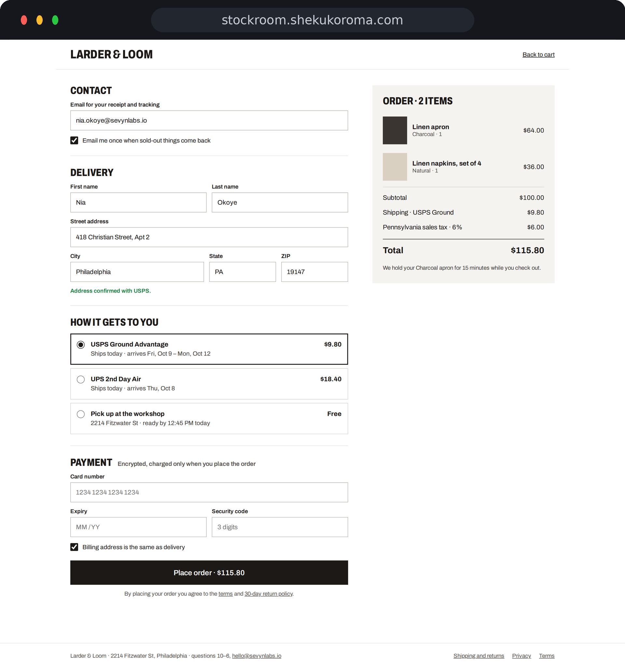The width and height of the screenshot is (625, 672).
Task: Click the 'Linen napkins, set of 4' name
Action: click(446, 163)
